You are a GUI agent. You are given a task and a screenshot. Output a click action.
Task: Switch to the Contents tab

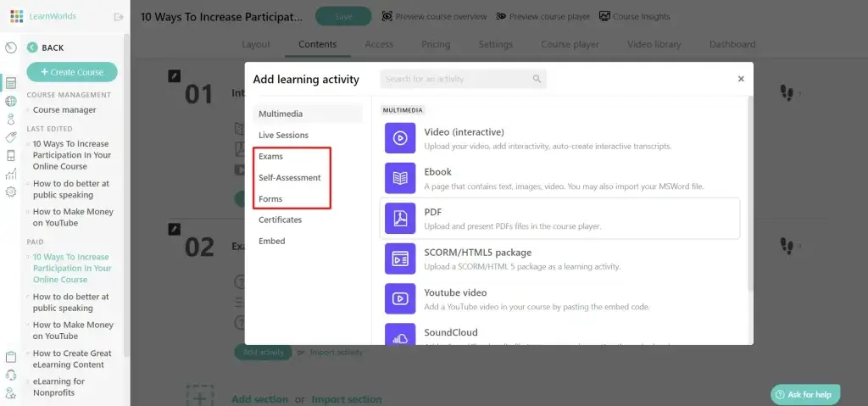coord(317,44)
